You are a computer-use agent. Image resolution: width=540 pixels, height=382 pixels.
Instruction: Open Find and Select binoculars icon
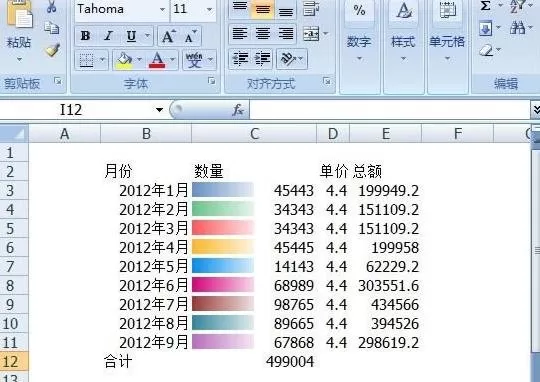tap(518, 28)
